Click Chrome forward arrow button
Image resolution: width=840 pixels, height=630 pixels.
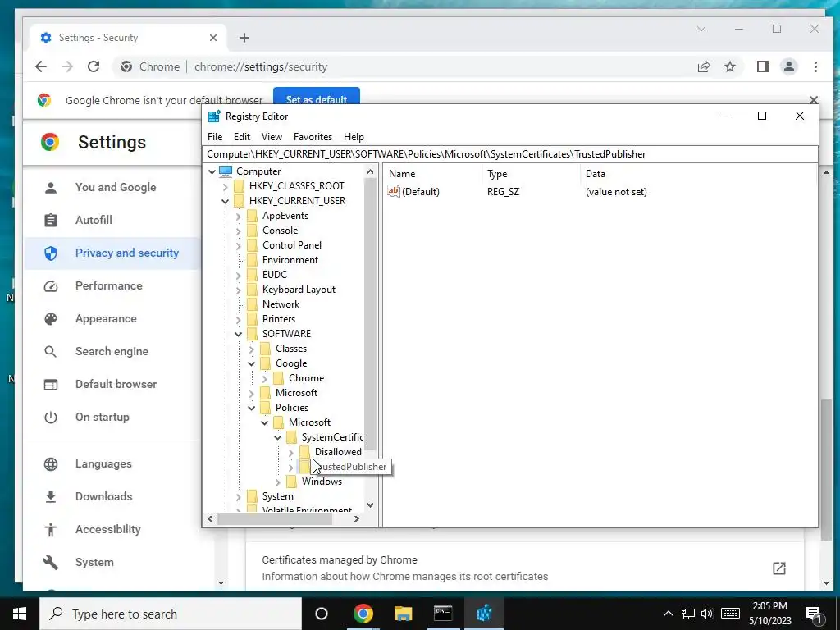pos(67,66)
